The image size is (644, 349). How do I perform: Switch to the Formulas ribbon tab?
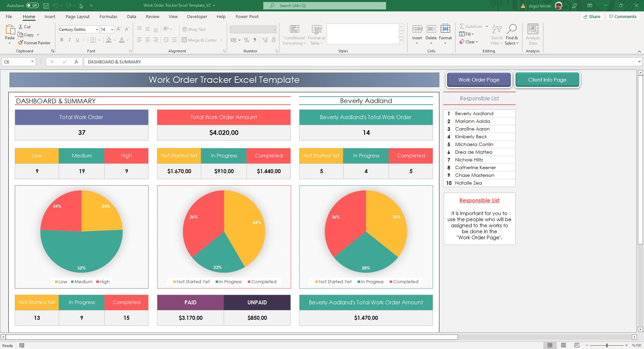pos(108,16)
